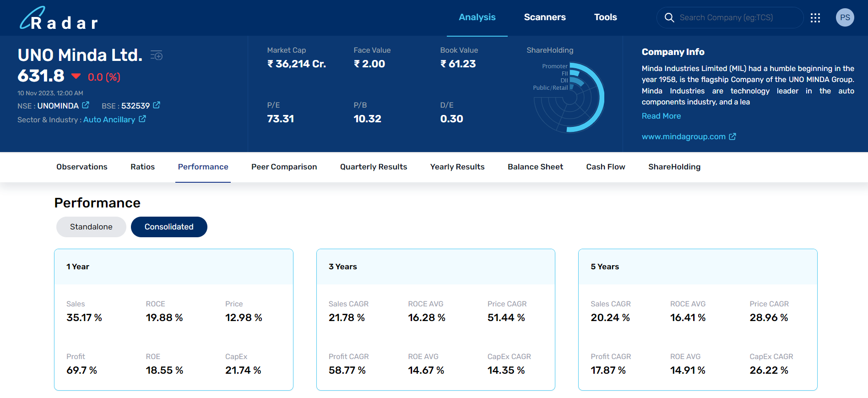Open the ShareHolding tab
The width and height of the screenshot is (868, 398).
(x=674, y=167)
